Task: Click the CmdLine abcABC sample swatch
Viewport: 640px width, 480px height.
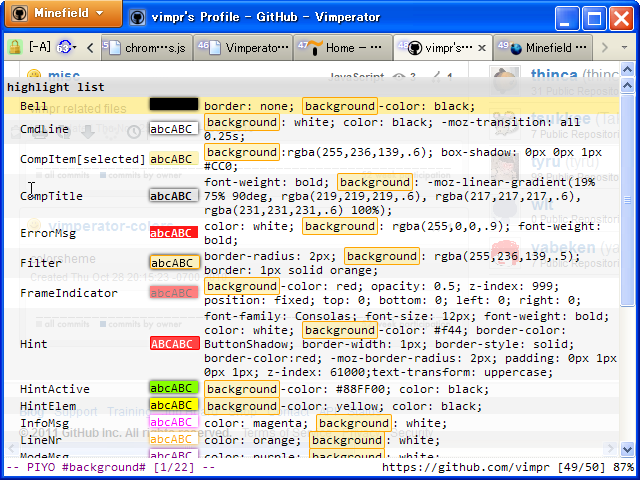Action: coord(174,129)
